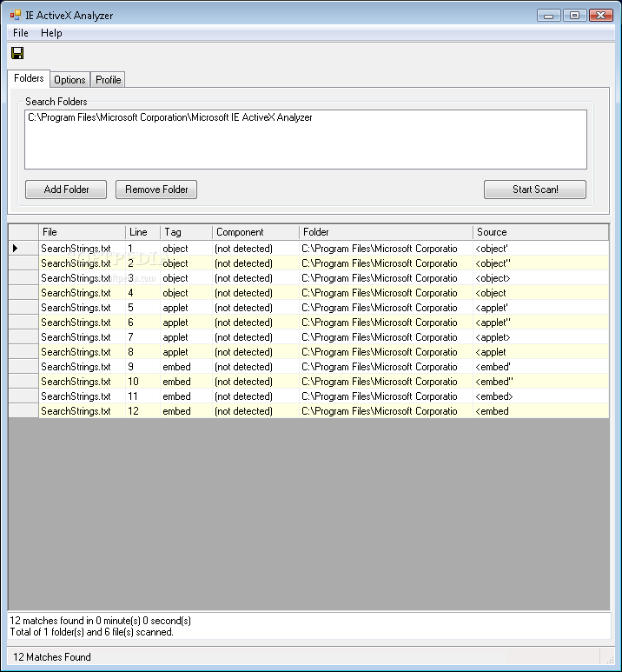Click the '<embed>' source cell in line 11 row
622x672 pixels.
pyautogui.click(x=540, y=396)
